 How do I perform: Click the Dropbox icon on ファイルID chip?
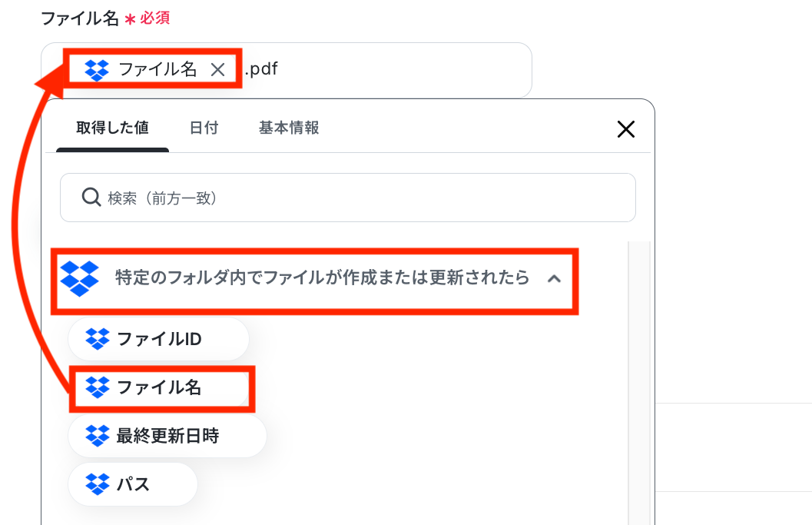pyautogui.click(x=98, y=339)
